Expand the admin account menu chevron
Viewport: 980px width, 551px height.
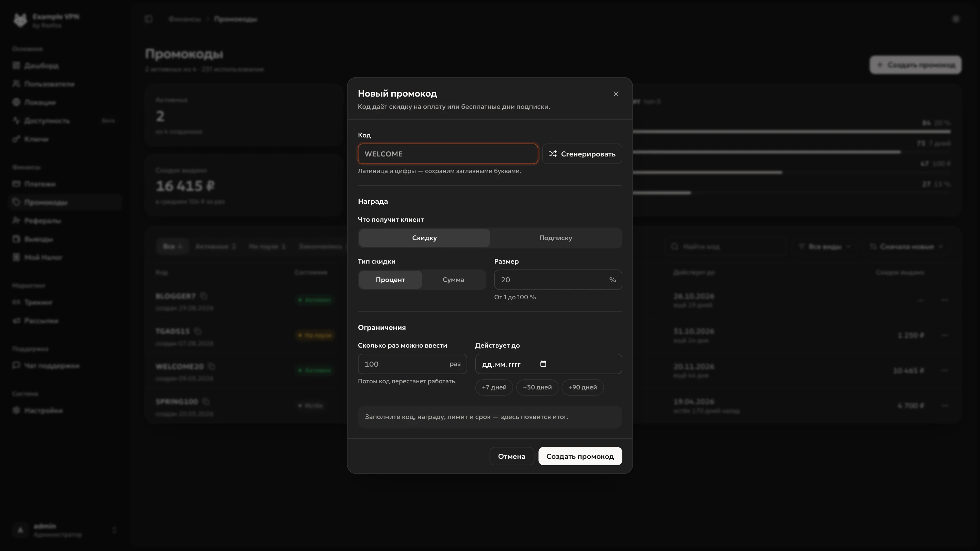(x=114, y=530)
